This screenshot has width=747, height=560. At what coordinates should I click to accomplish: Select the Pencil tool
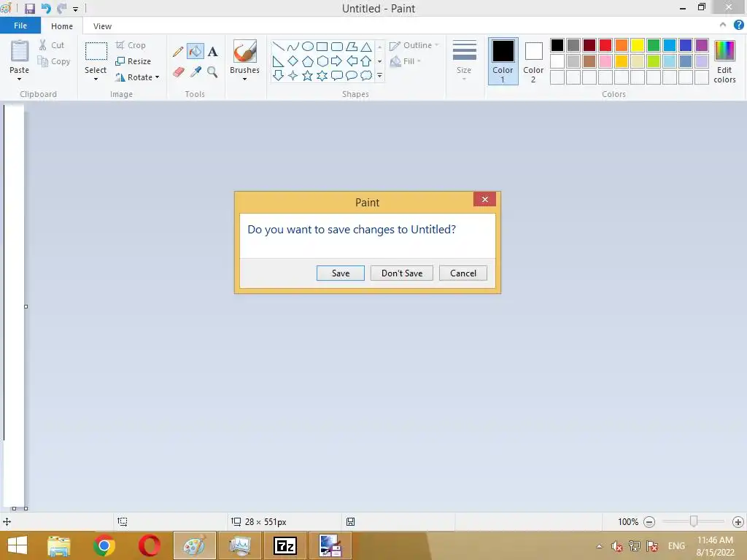178,52
